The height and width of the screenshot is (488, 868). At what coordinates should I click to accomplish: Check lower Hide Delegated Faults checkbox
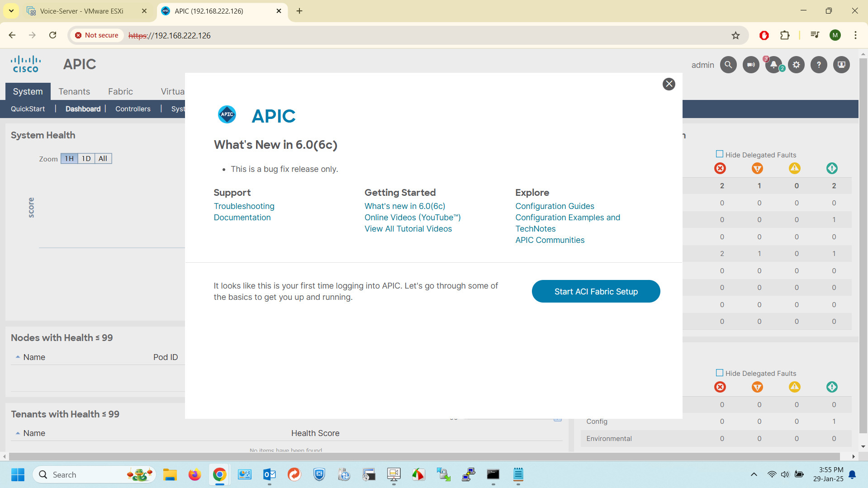719,373
